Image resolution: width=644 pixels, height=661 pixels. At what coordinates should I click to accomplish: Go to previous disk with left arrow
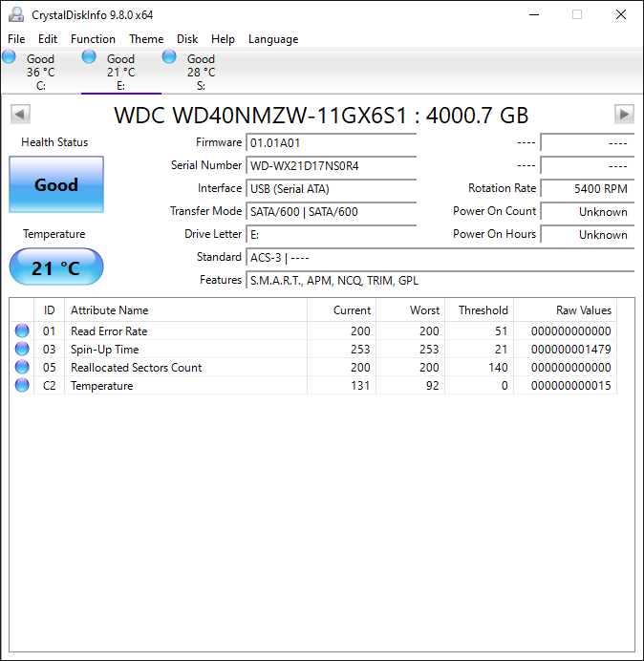(x=20, y=115)
